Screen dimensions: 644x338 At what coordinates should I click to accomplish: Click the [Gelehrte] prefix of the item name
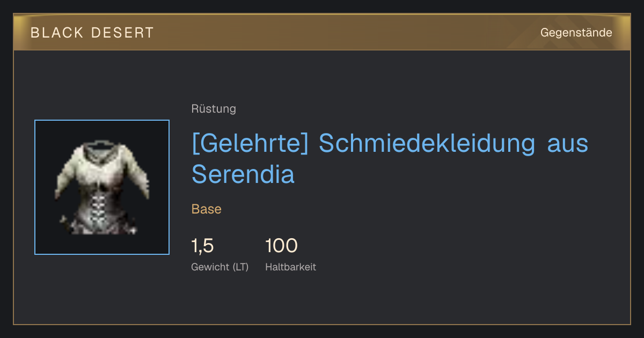pos(250,144)
